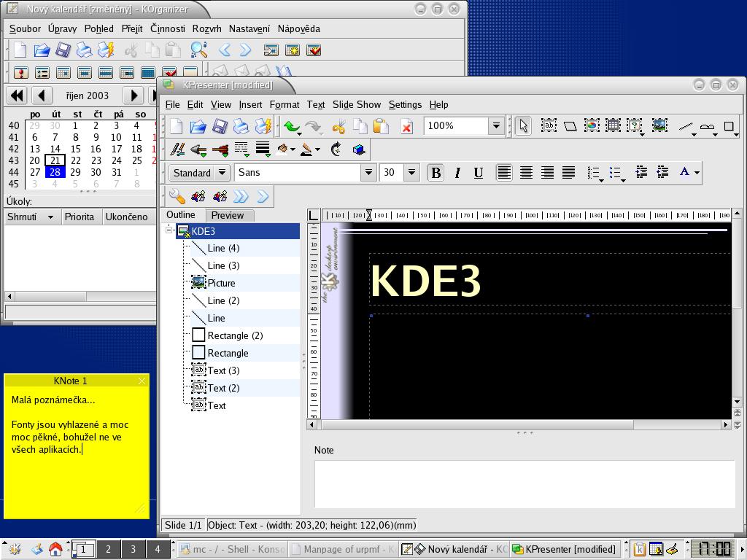Go to previous month in KOrganizer
Viewport: 747px width, 560px height.
[42, 96]
